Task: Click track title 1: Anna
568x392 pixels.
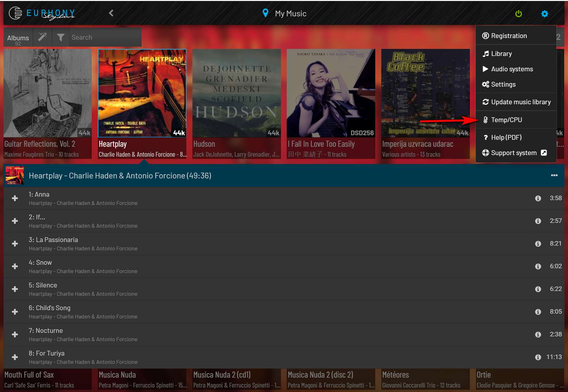Action: 39,194
